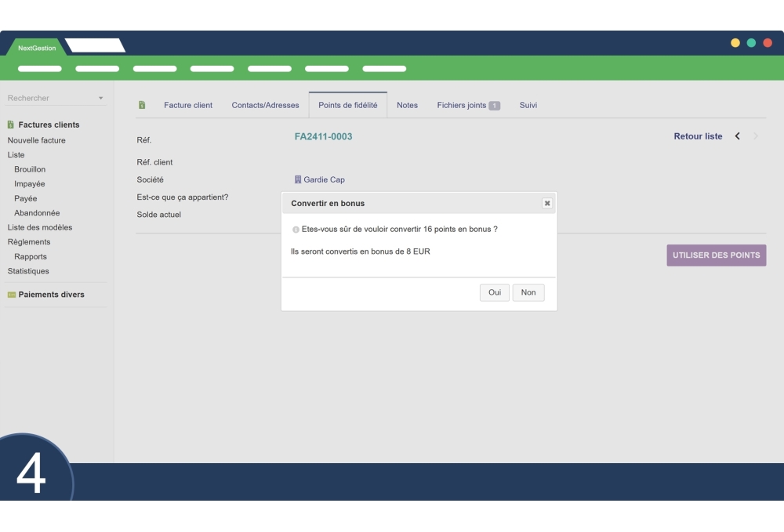Select the Notes tab

[x=407, y=105]
